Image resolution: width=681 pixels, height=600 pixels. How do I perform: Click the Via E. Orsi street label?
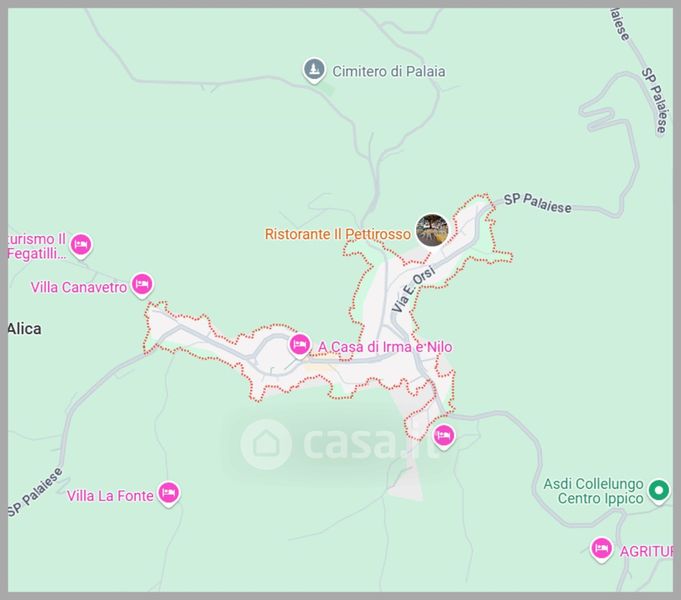[x=413, y=290]
